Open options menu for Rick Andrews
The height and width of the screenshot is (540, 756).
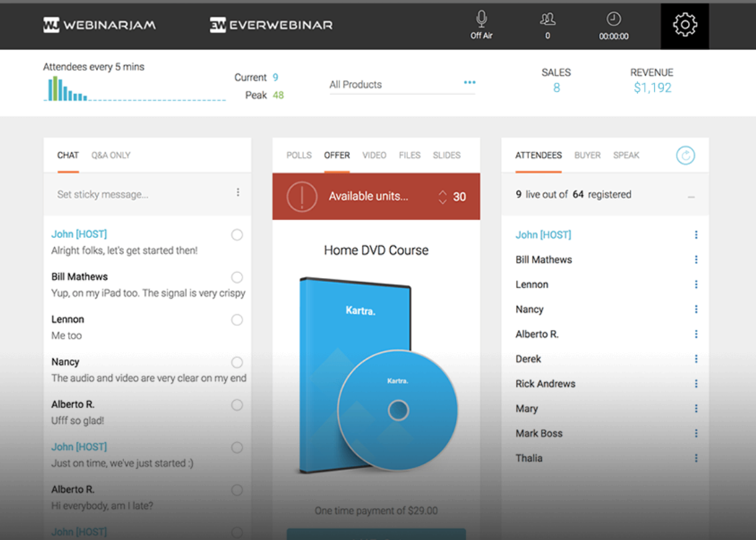click(x=696, y=383)
